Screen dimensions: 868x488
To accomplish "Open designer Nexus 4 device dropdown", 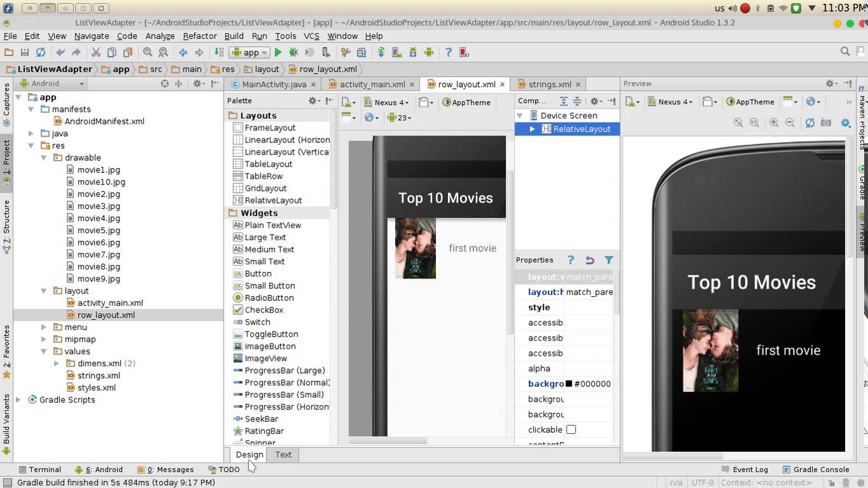I will (386, 102).
